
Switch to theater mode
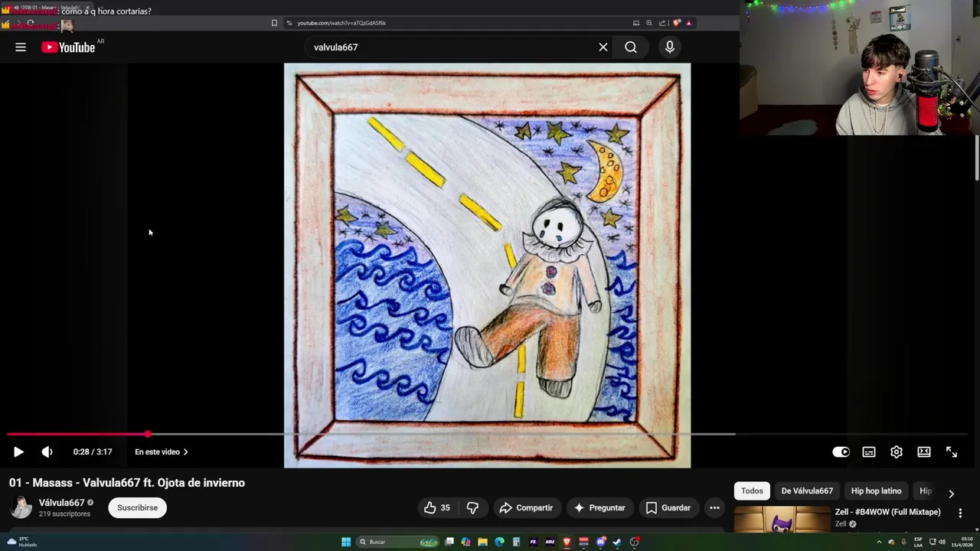924,452
